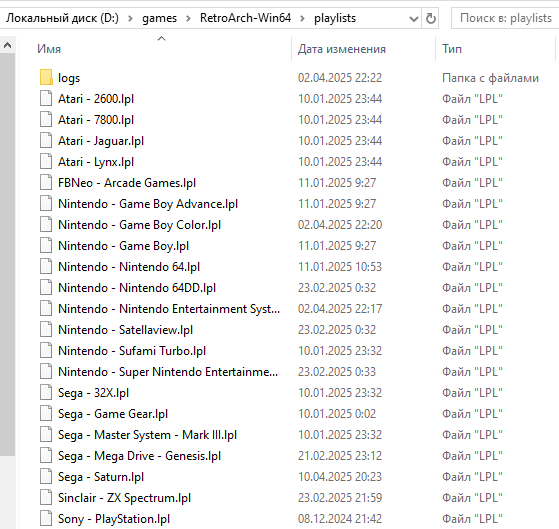Click the file icon beside Nintendo 64DD.lpl

coord(46,288)
